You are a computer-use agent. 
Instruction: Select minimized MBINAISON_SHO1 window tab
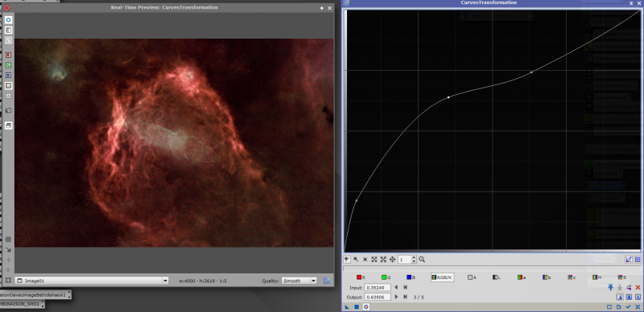click(22, 304)
